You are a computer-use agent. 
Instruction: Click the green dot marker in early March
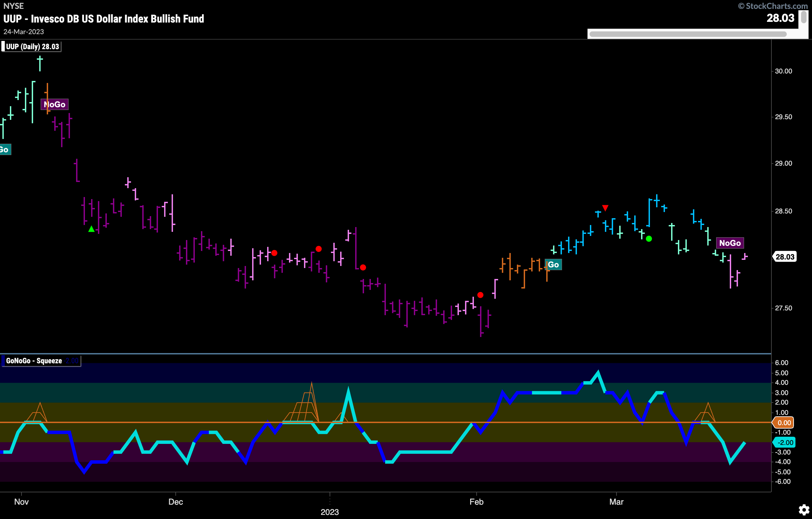(x=649, y=239)
